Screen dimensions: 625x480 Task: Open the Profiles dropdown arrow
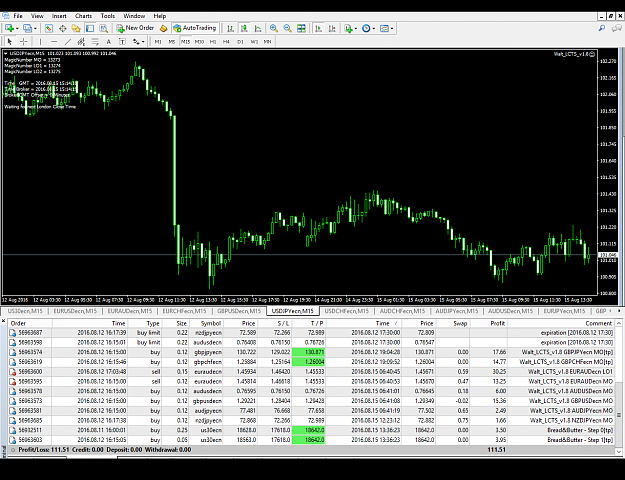pyautogui.click(x=35, y=29)
